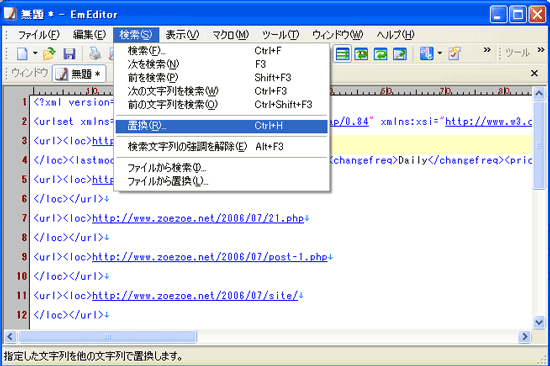This screenshot has width=550, height=366.
Task: Open the 表示(V) menu
Action: point(182,35)
